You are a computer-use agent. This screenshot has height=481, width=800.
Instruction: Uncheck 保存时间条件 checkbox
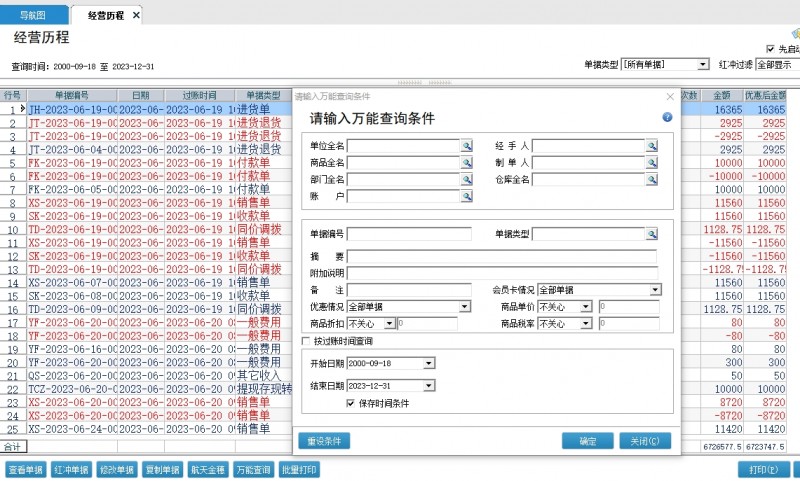(x=351, y=403)
